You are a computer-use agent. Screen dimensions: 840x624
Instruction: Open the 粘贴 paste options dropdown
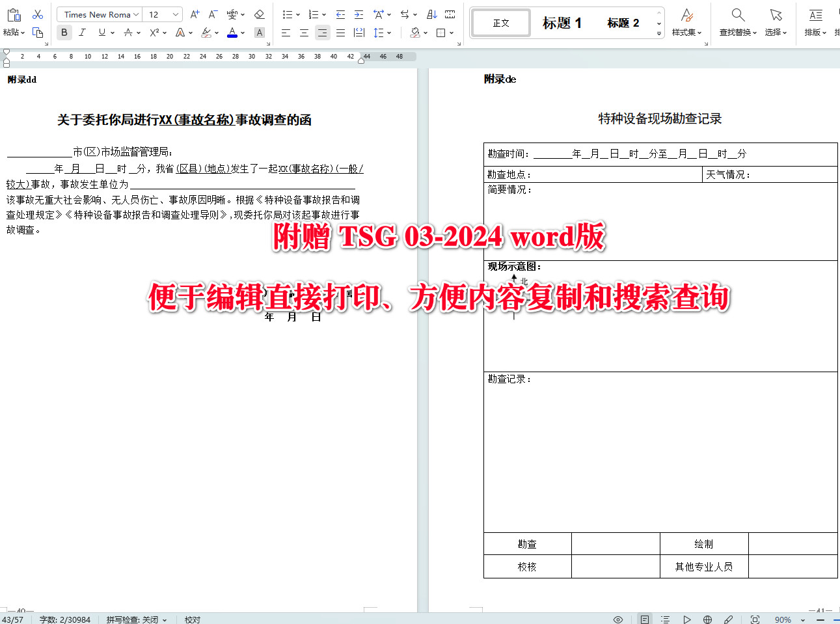click(x=14, y=32)
